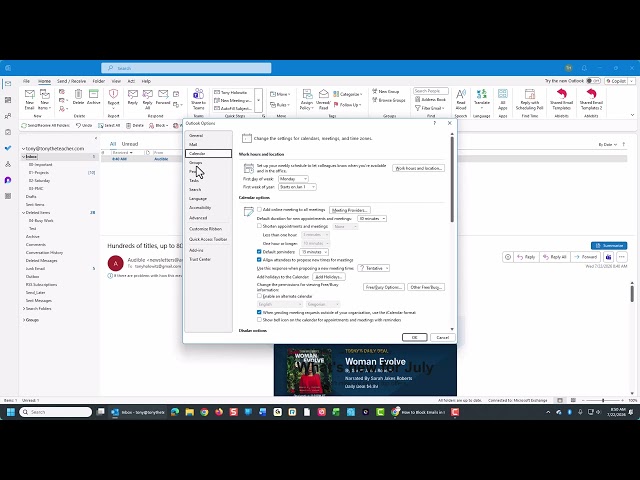The height and width of the screenshot is (480, 640).
Task: Uncheck Default reminders checkbox
Action: point(259,251)
